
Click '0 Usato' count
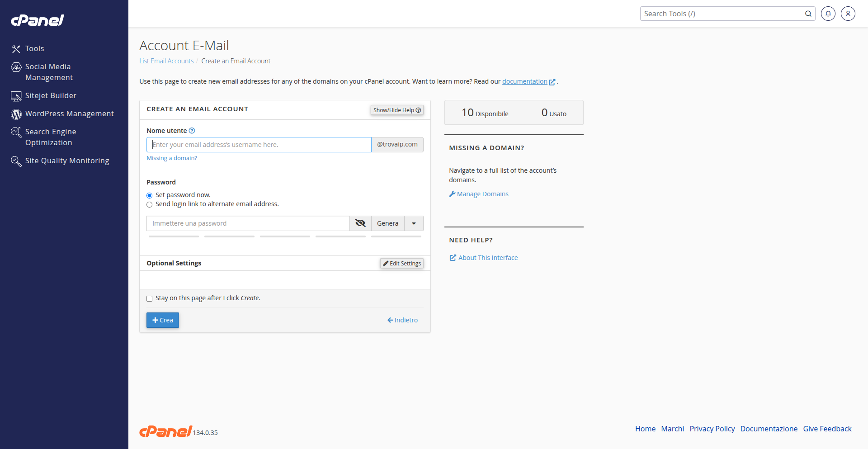tap(554, 113)
